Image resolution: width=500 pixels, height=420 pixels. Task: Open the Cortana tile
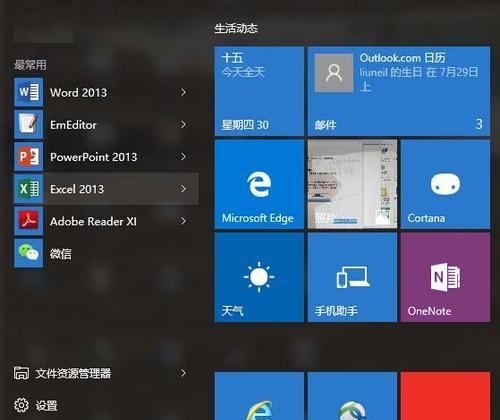(445, 184)
